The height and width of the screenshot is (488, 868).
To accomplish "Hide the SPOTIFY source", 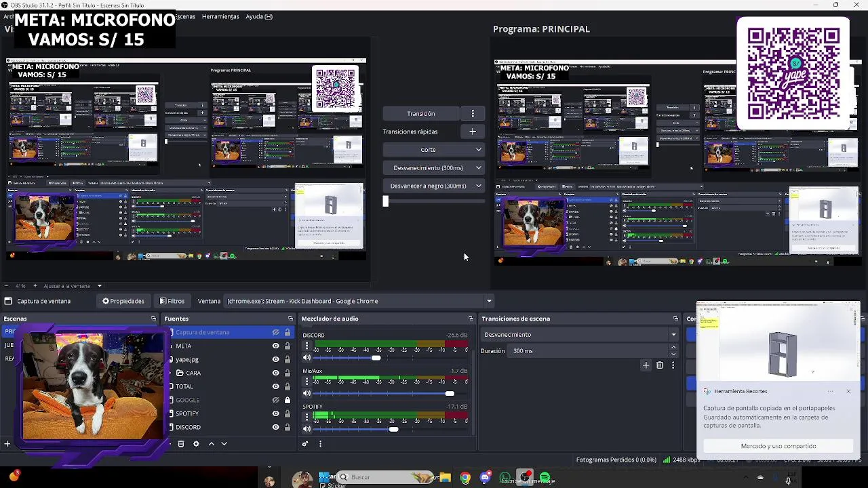I will pos(275,413).
